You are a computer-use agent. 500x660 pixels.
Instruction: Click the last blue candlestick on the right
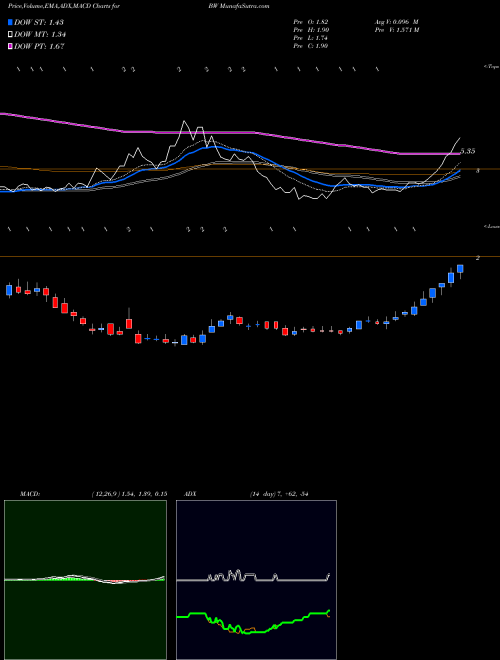(460, 269)
